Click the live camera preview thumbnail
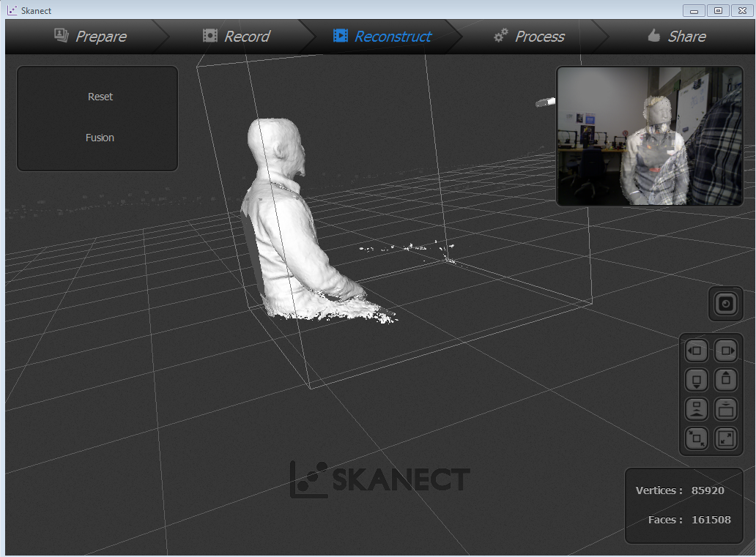Image resolution: width=756 pixels, height=557 pixels. click(x=650, y=136)
